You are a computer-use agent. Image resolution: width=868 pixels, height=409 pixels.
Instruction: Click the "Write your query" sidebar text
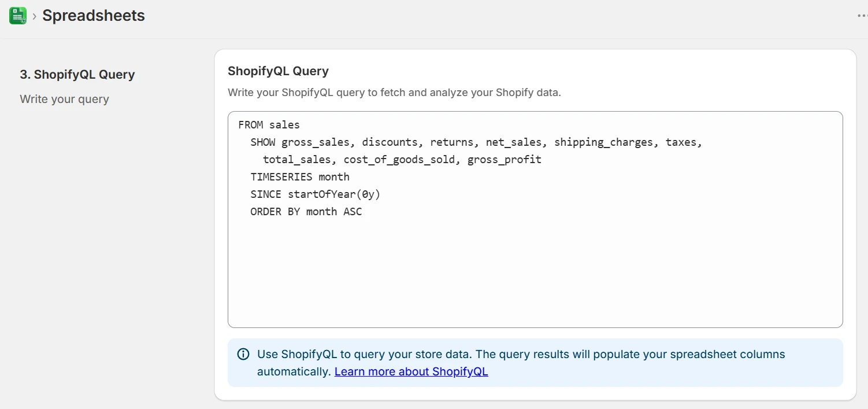point(64,99)
